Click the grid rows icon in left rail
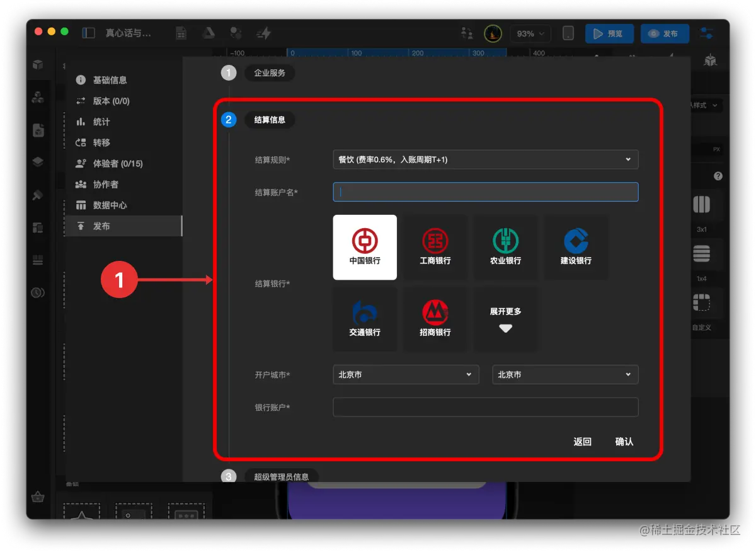 tap(38, 260)
